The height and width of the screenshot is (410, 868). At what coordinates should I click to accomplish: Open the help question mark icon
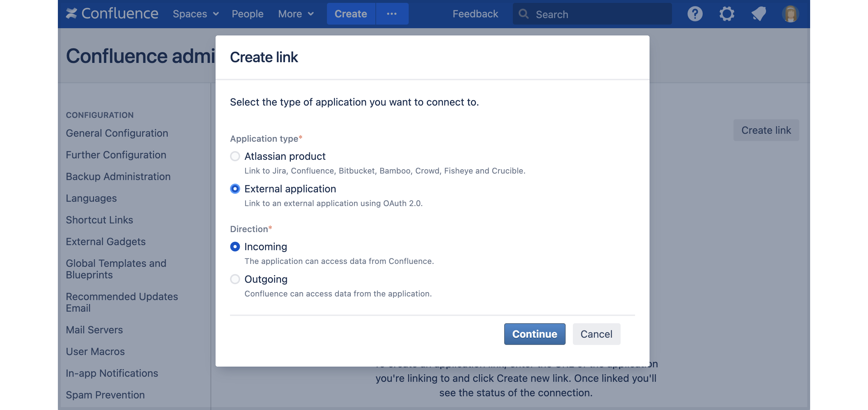click(x=695, y=14)
